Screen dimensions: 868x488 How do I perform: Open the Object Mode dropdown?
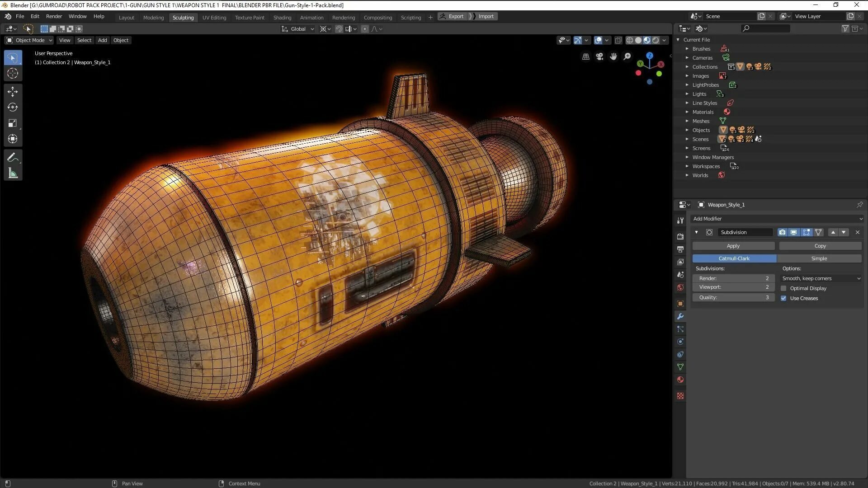click(x=29, y=40)
